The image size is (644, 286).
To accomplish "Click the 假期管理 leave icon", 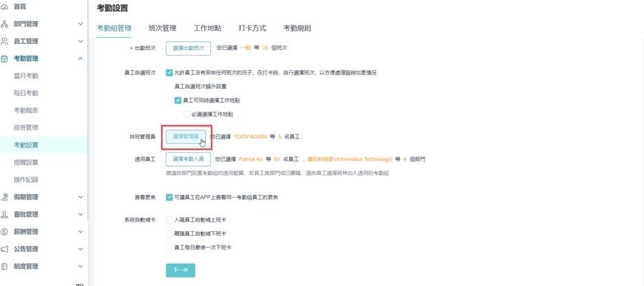I will click(5, 198).
